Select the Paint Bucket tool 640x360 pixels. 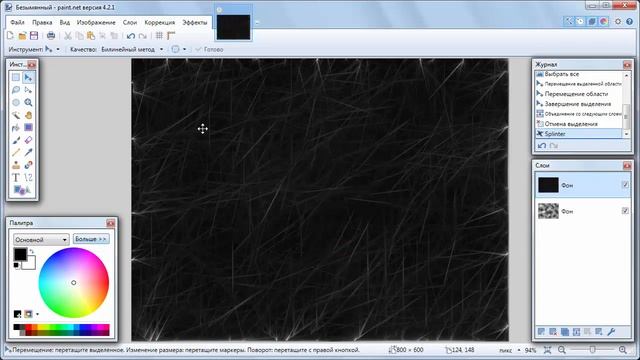(x=16, y=128)
